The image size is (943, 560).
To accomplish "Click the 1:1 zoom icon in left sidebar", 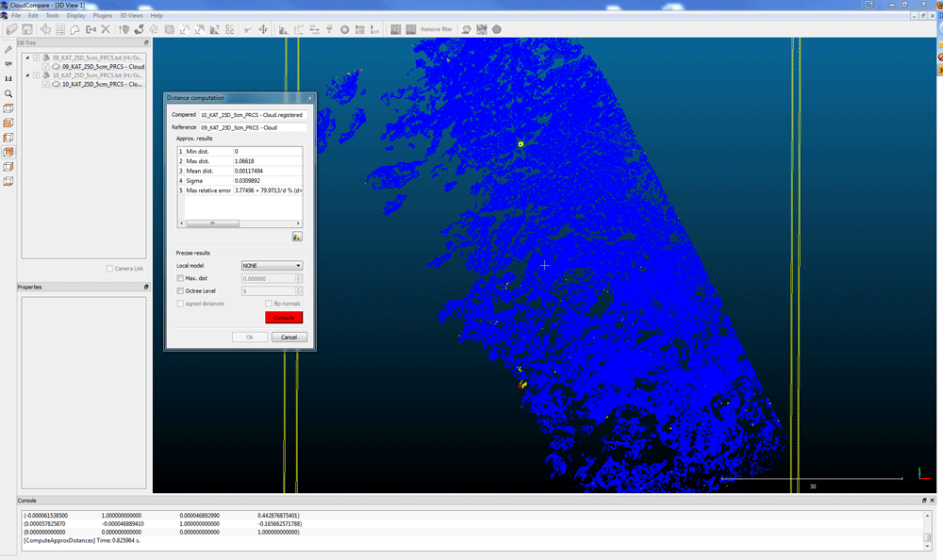I will point(8,79).
